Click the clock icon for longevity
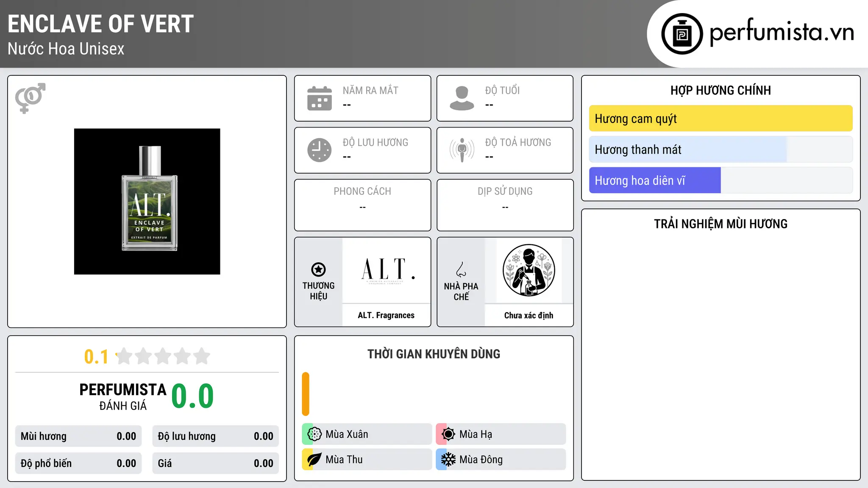The image size is (868, 488). click(x=320, y=150)
